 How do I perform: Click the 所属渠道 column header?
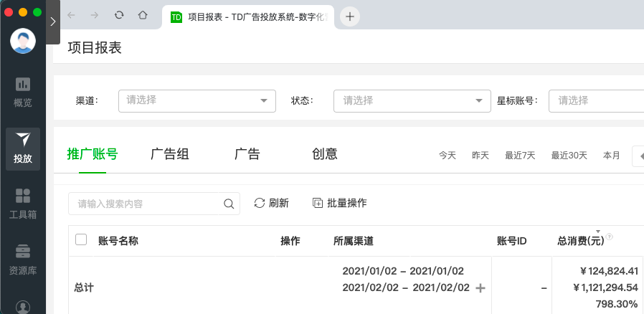(x=354, y=241)
